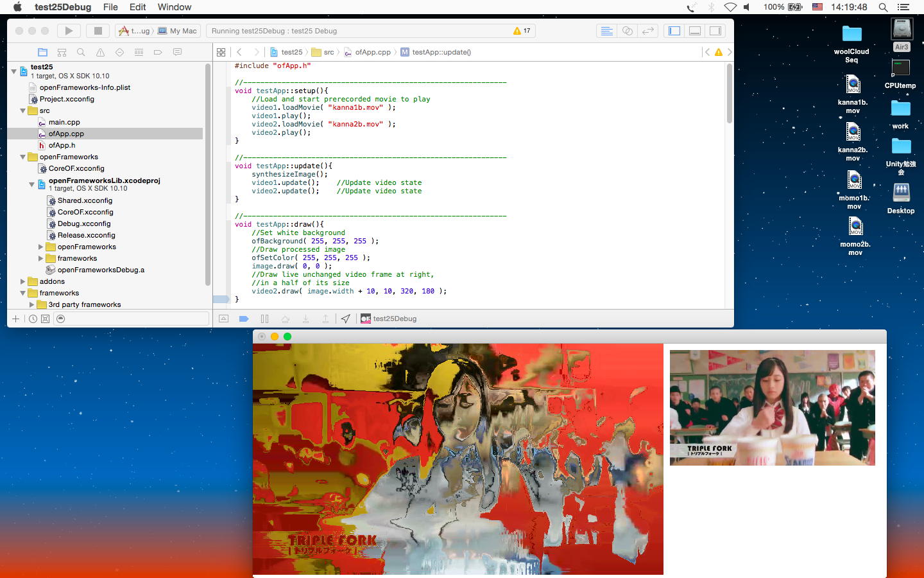Open the test25 breadcrumb in jump bar

pos(286,52)
